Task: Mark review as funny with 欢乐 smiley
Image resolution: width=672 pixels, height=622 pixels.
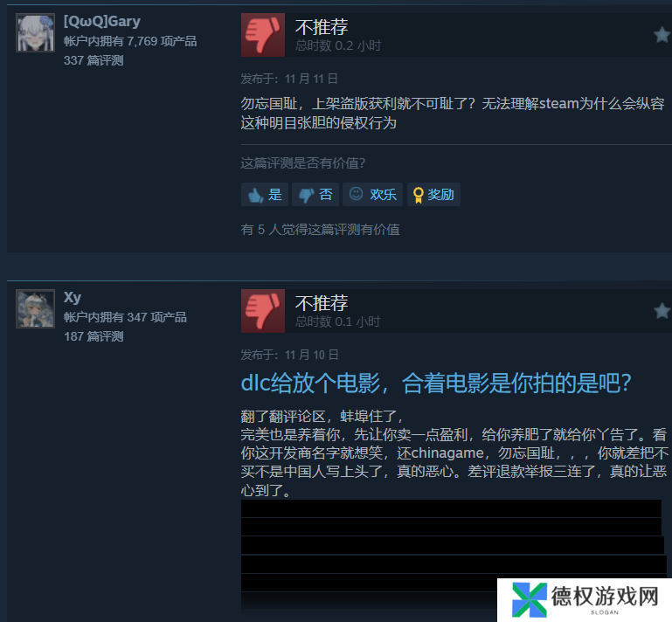Action: [372, 195]
